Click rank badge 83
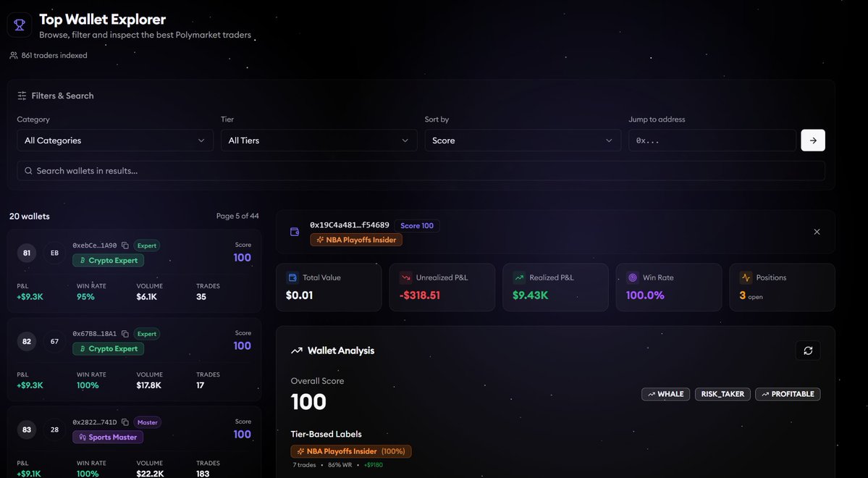This screenshot has height=478, width=868. (27, 429)
